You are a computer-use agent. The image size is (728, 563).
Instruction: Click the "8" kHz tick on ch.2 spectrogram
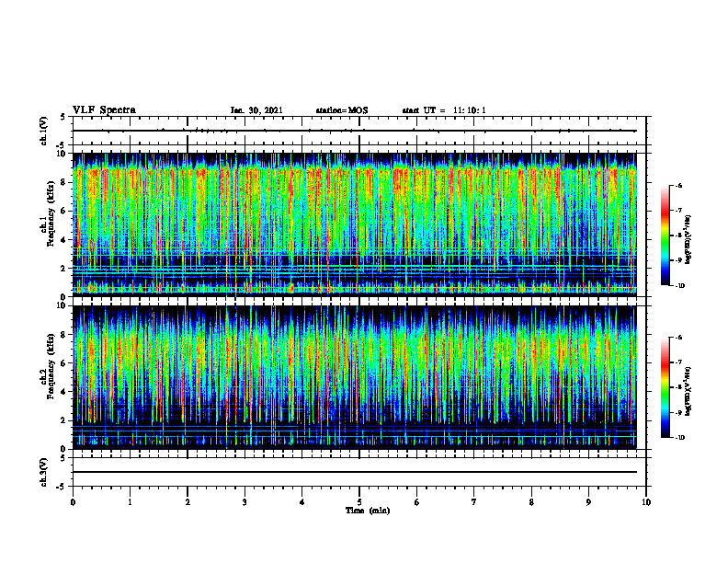pyautogui.click(x=64, y=335)
